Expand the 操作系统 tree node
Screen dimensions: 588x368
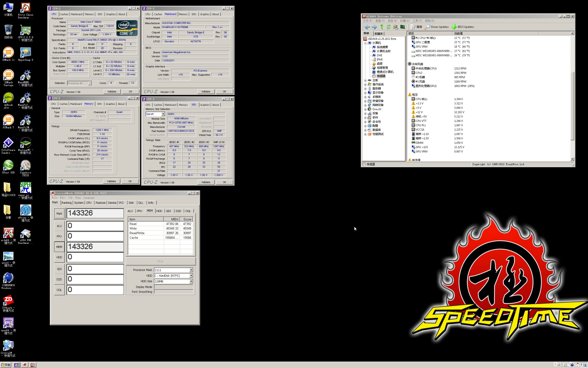pos(365,84)
